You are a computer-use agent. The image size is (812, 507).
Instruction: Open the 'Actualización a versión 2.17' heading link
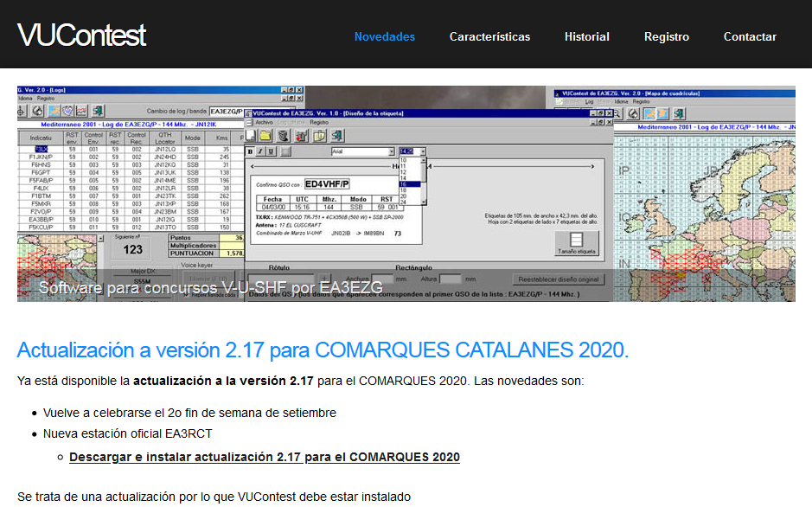point(323,350)
